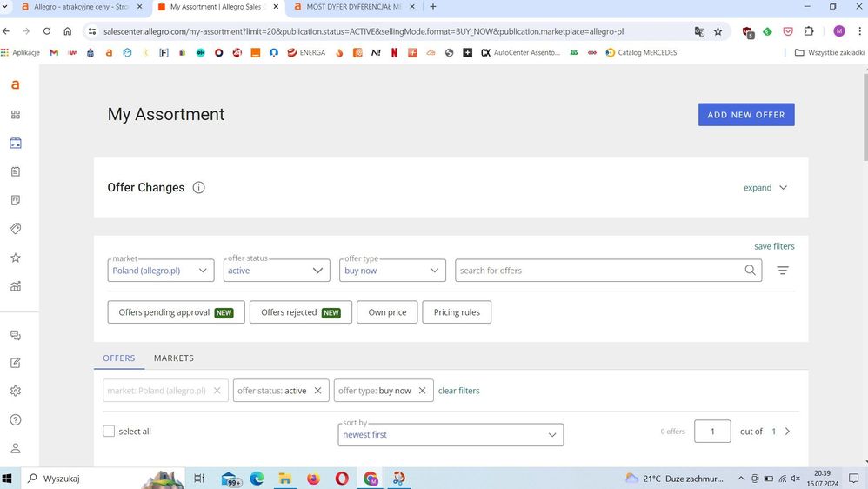Image resolution: width=868 pixels, height=489 pixels.
Task: Click the Allegro logo in sidebar
Action: point(16,84)
